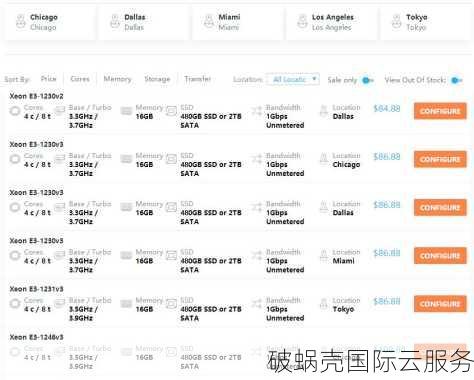Viewport: 474px width, 380px height.
Task: Click the SSD icon in E3-1230v3 Chicago row
Action: point(171,159)
